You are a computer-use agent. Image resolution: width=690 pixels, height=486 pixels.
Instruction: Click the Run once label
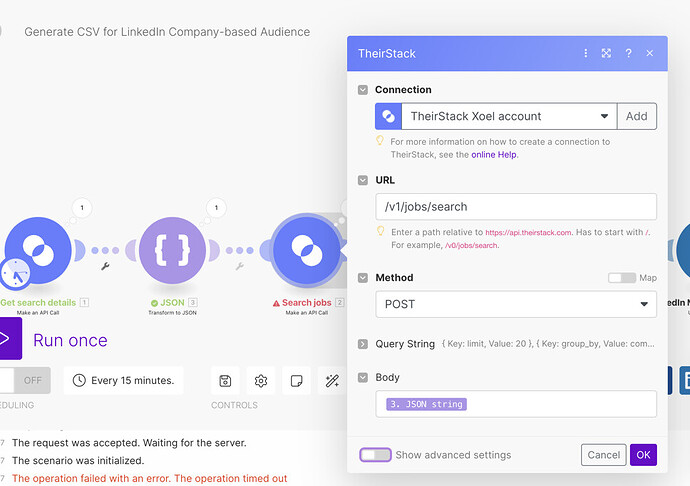70,340
